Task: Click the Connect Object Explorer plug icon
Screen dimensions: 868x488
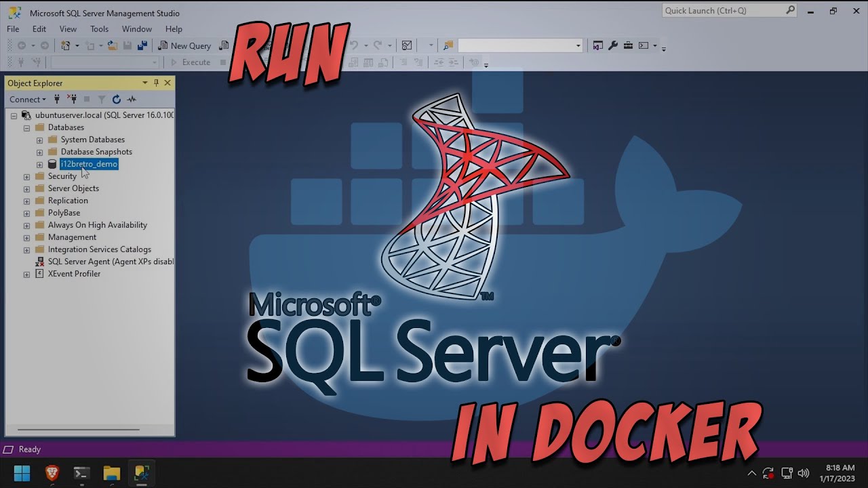Action: pyautogui.click(x=57, y=99)
